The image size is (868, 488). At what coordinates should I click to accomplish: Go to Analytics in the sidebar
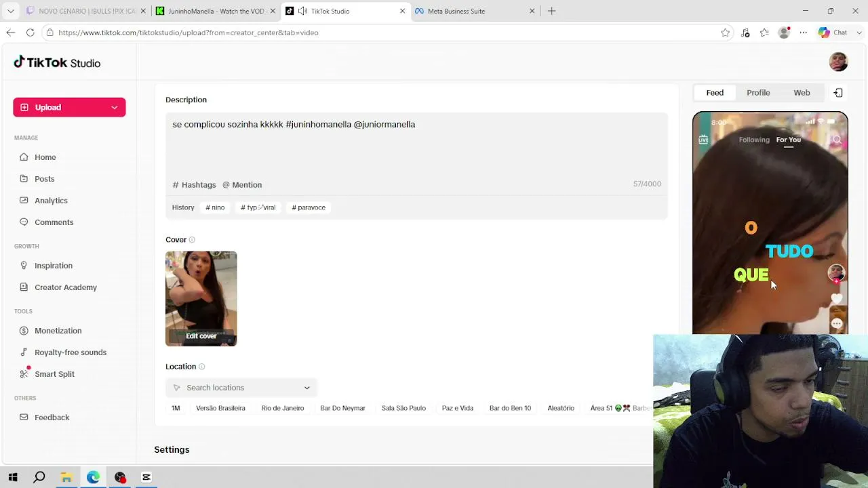(51, 201)
